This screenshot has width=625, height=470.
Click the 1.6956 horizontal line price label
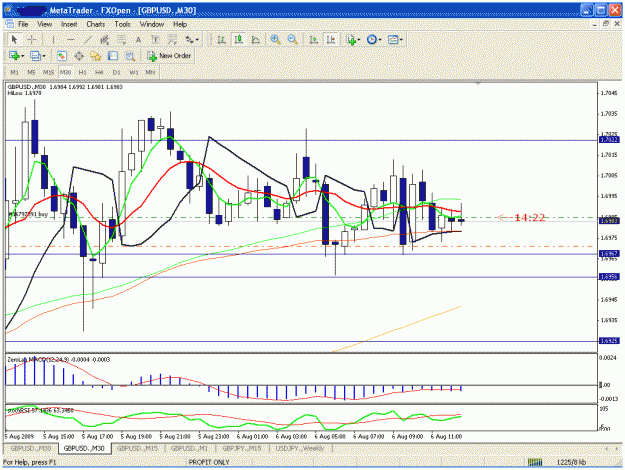[x=609, y=277]
